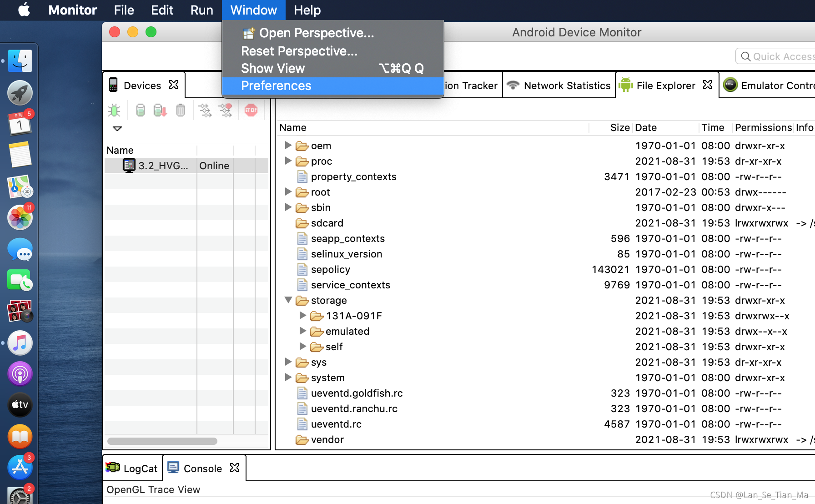Open the App Store from the Dock
The image size is (815, 504).
(x=20, y=467)
